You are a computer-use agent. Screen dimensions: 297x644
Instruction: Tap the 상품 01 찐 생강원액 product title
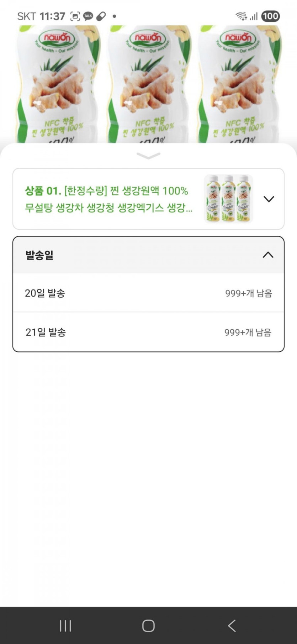[x=108, y=199]
